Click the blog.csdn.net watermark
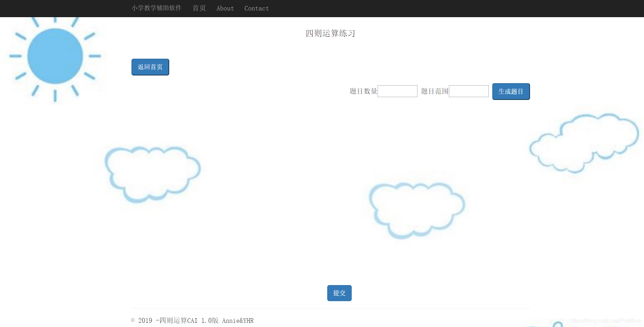Screen dimensions: 644x327 pos(605,320)
